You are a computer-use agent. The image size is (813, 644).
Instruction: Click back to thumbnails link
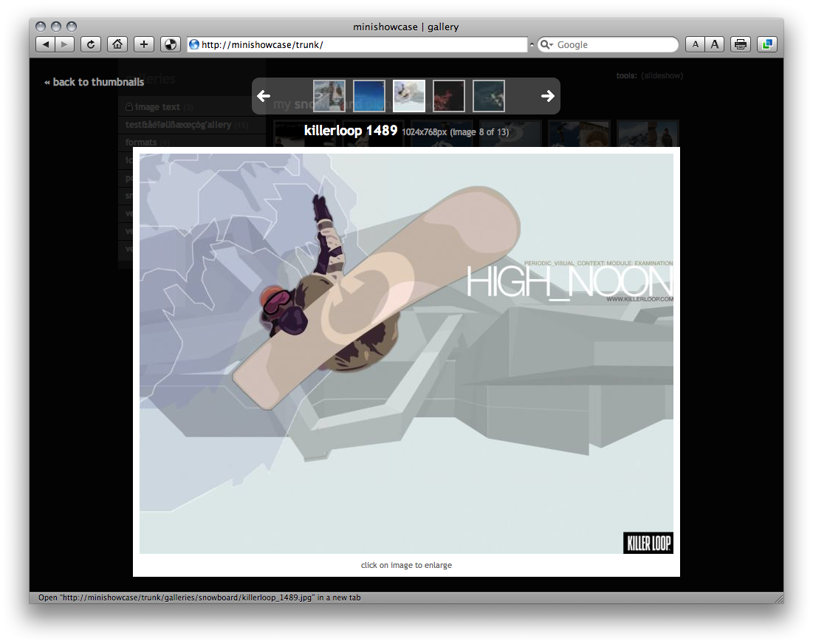[x=95, y=82]
